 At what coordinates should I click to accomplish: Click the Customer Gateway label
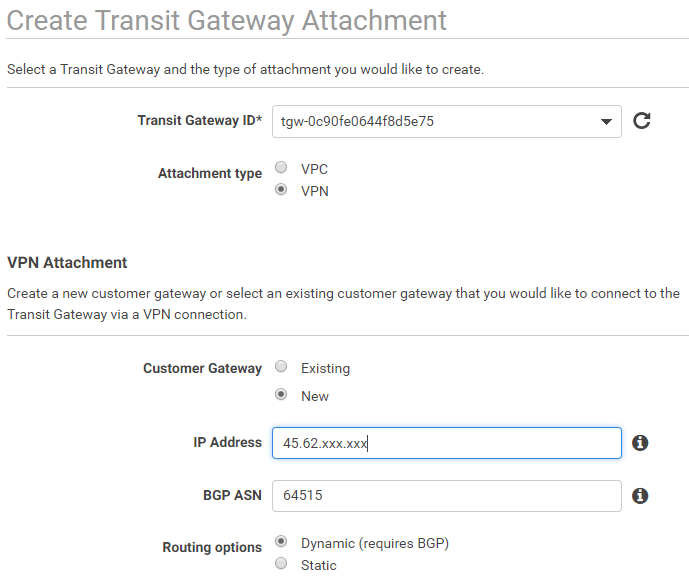pos(202,368)
